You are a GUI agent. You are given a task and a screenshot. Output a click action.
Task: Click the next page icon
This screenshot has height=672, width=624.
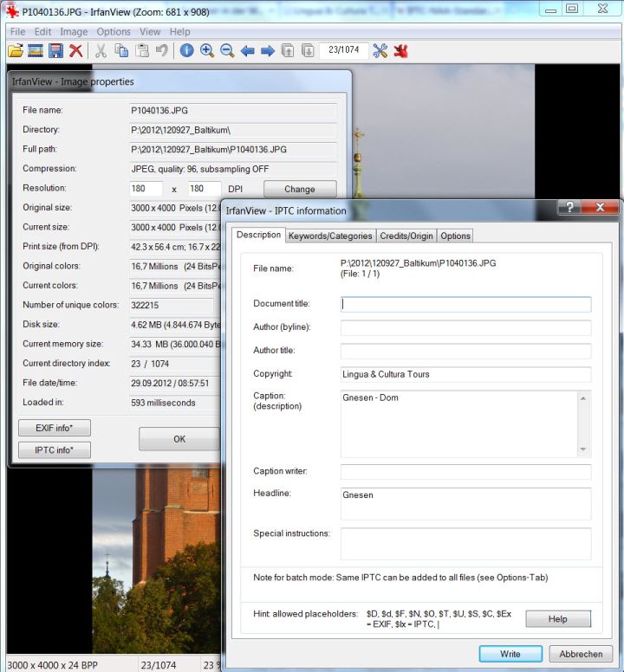308,50
